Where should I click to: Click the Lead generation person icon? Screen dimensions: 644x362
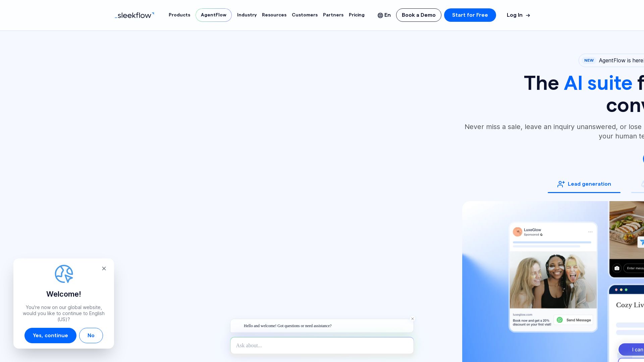click(x=561, y=184)
